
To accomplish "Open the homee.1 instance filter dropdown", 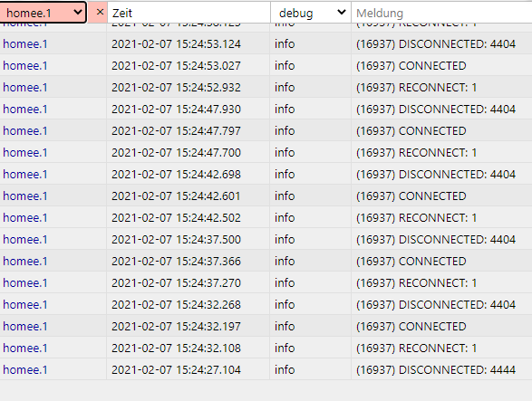I will tap(44, 13).
